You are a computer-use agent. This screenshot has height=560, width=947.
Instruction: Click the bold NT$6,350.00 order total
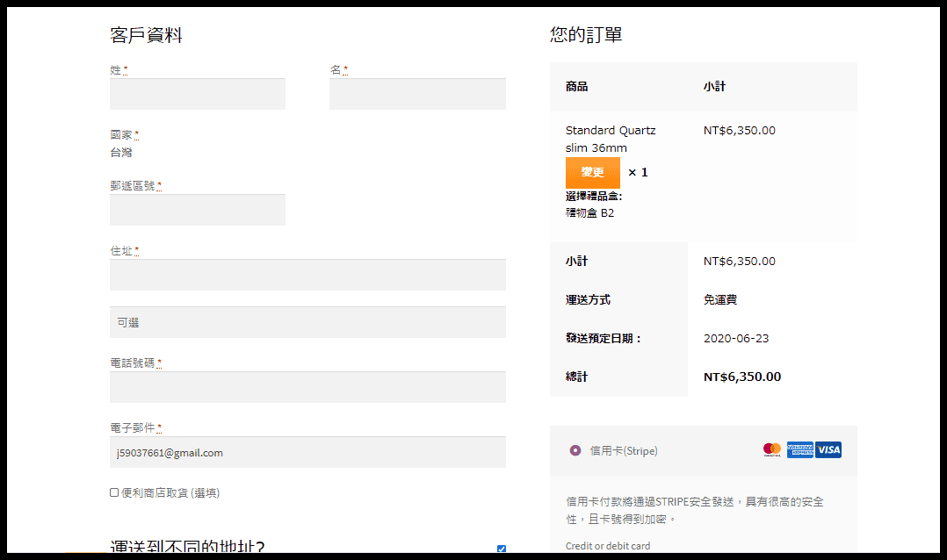click(x=741, y=377)
